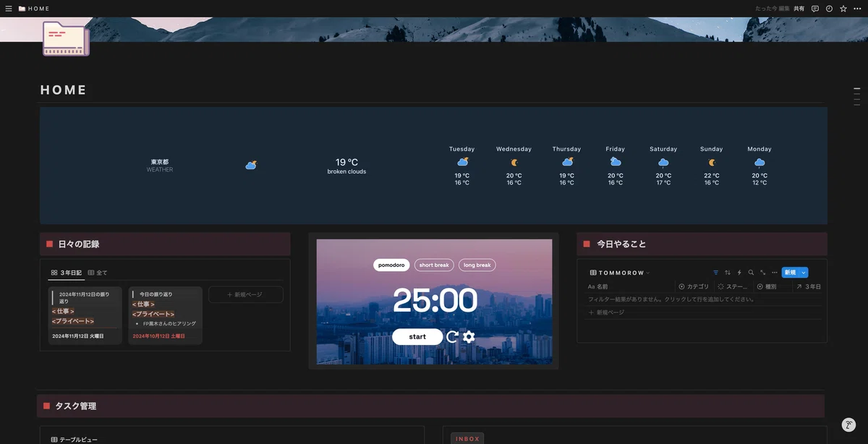
Task: Switch timer to short break mode
Action: pos(434,265)
